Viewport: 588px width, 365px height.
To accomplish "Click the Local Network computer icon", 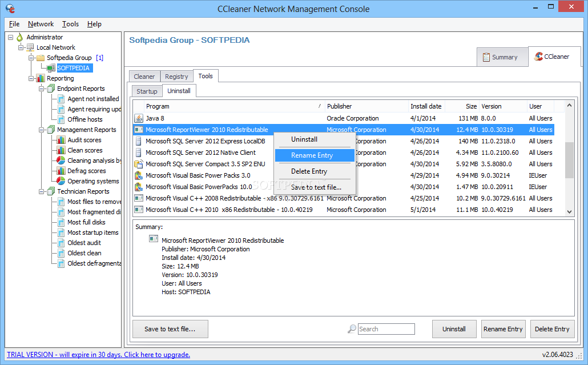I will click(x=30, y=47).
